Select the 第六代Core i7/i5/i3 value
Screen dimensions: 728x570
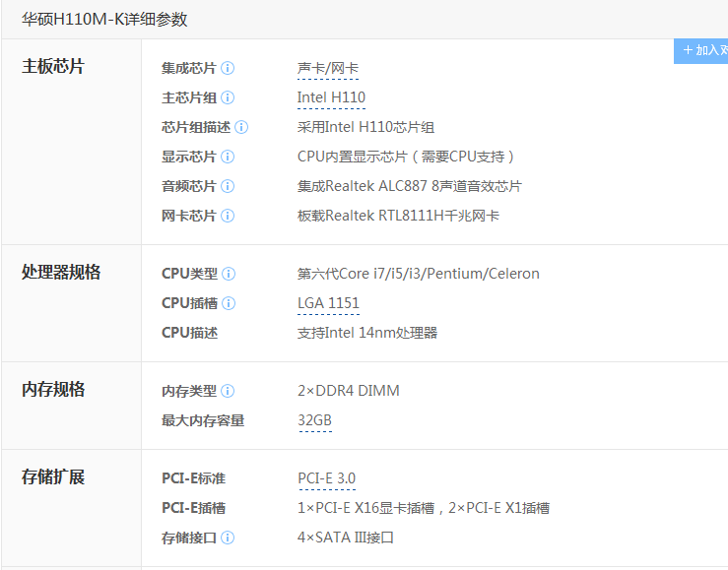point(419,274)
